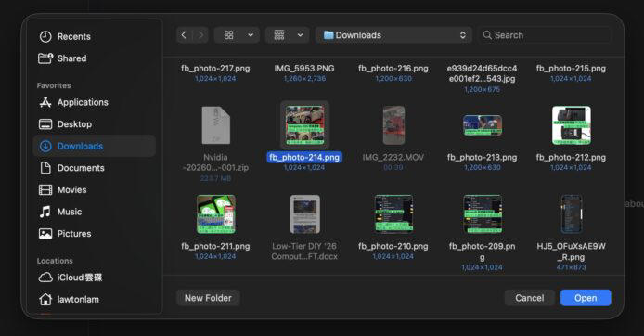Click the fb_photo-213.png file name
The image size is (644, 336).
tap(483, 157)
